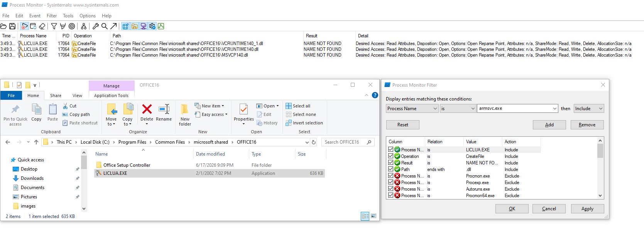Open Downloads in Quick access

(x=32, y=178)
